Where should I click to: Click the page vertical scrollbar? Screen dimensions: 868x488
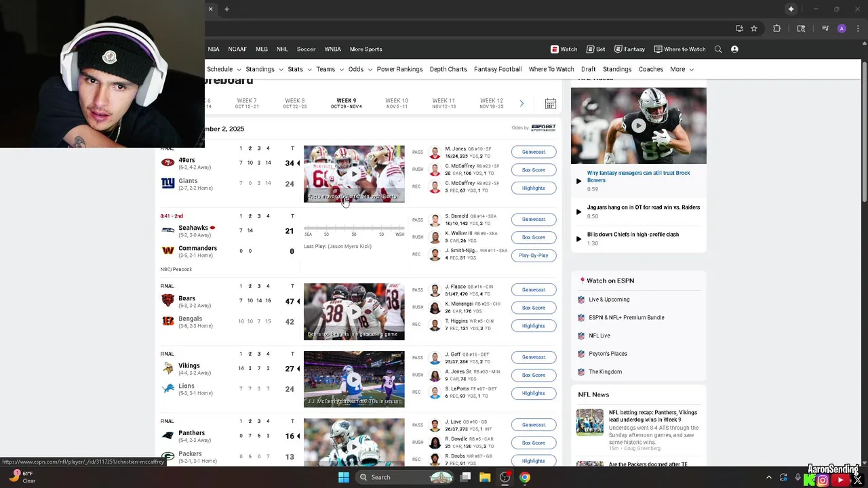click(x=864, y=131)
